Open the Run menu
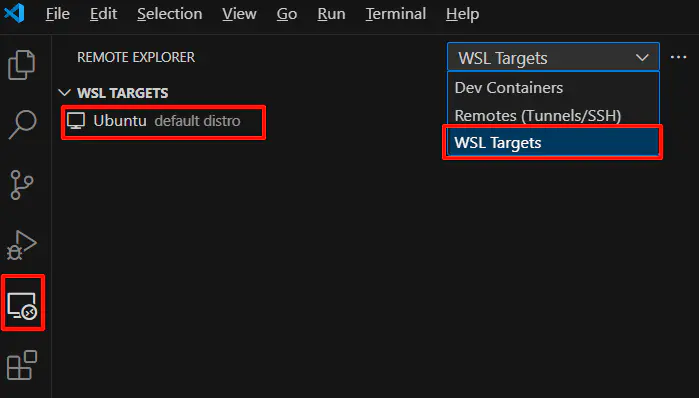Screen dimensions: 699x398 331,14
